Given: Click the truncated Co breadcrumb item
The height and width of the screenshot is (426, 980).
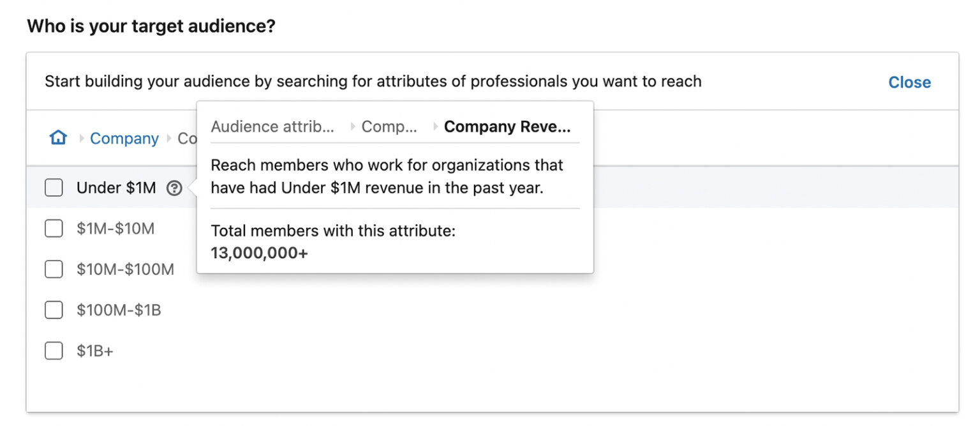Looking at the screenshot, I should (185, 139).
